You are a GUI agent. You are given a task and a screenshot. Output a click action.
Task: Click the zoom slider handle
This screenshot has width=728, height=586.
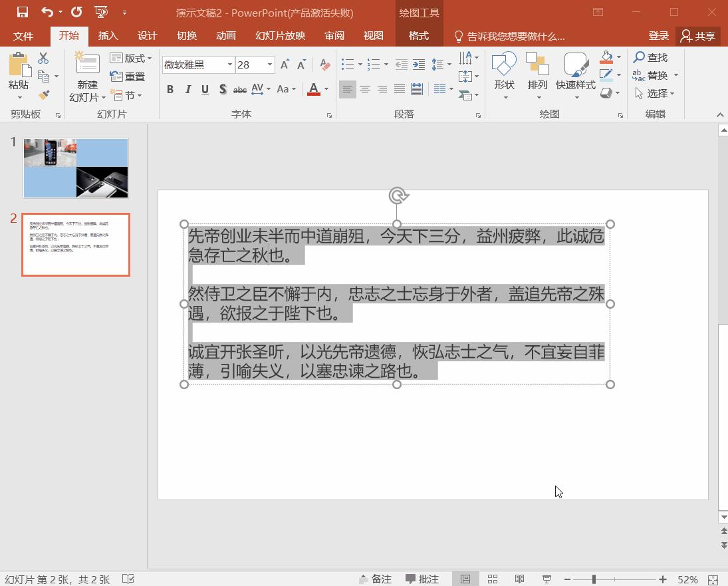(x=594, y=579)
